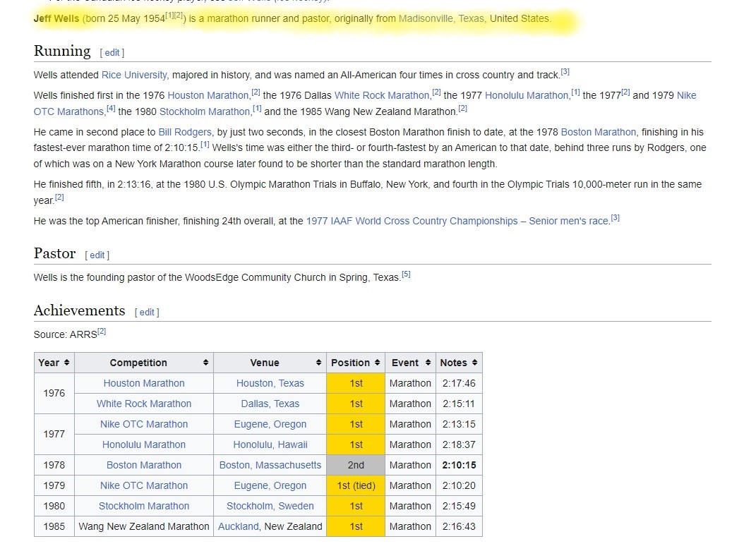
Task: Select the 2:16:43 time cell
Action: [x=459, y=526]
